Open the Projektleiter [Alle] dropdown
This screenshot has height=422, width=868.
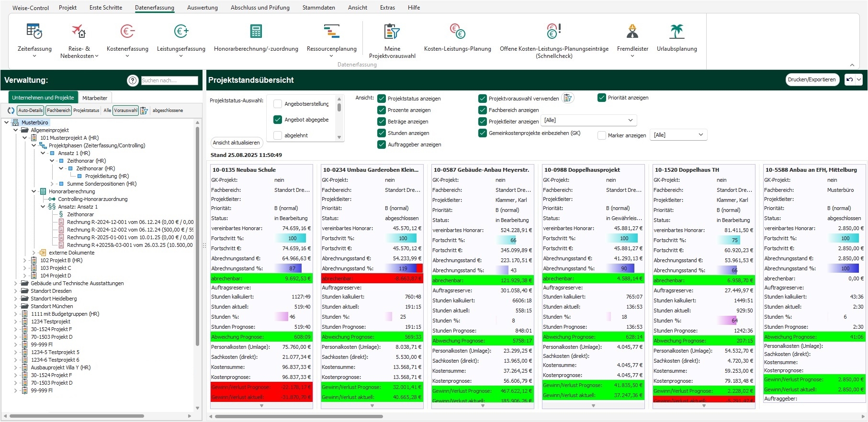coord(589,120)
